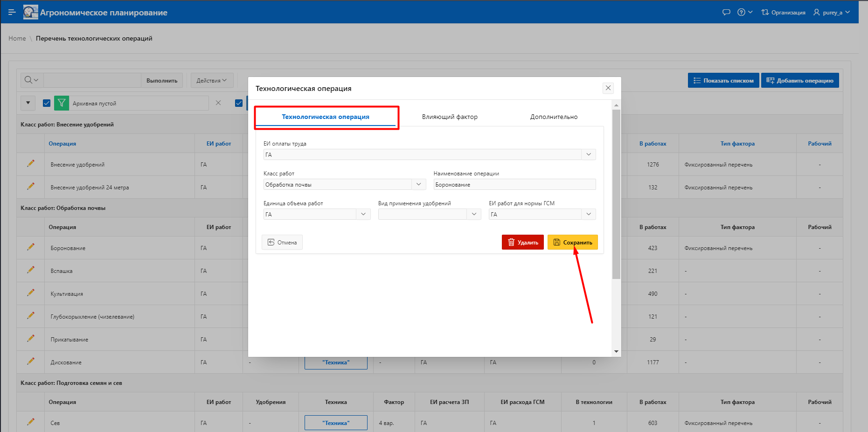Image resolution: width=868 pixels, height=432 pixels.
Task: Open the purey_a user menu
Action: coord(832,12)
